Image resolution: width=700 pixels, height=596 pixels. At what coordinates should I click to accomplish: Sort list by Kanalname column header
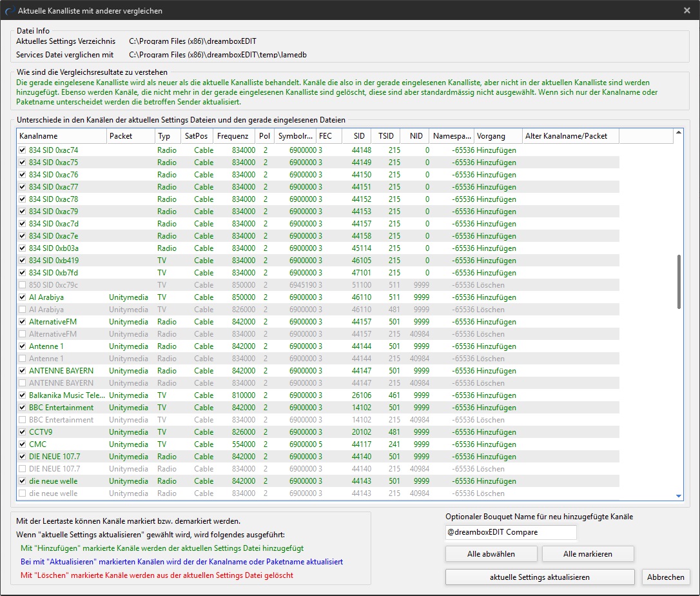61,136
